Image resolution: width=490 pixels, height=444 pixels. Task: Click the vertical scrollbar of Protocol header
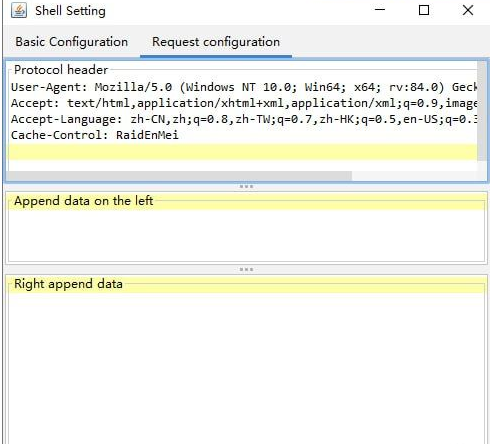pos(482,111)
